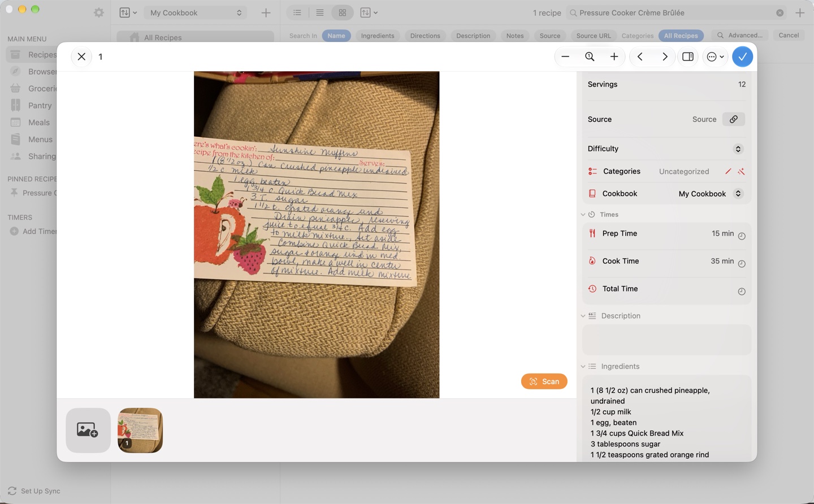Click the orange Scan button

click(544, 381)
